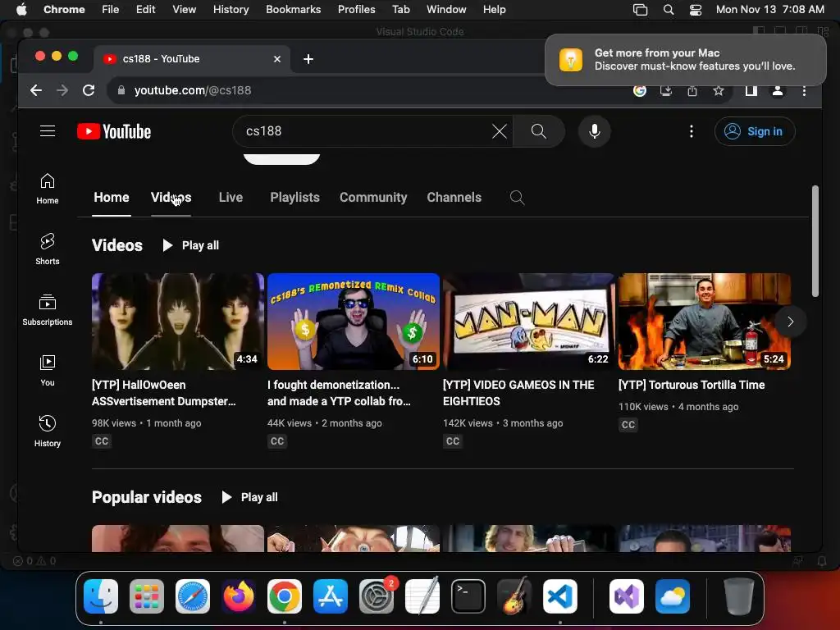Open Shorts in the sidebar
The width and height of the screenshot is (840, 630).
tap(48, 249)
